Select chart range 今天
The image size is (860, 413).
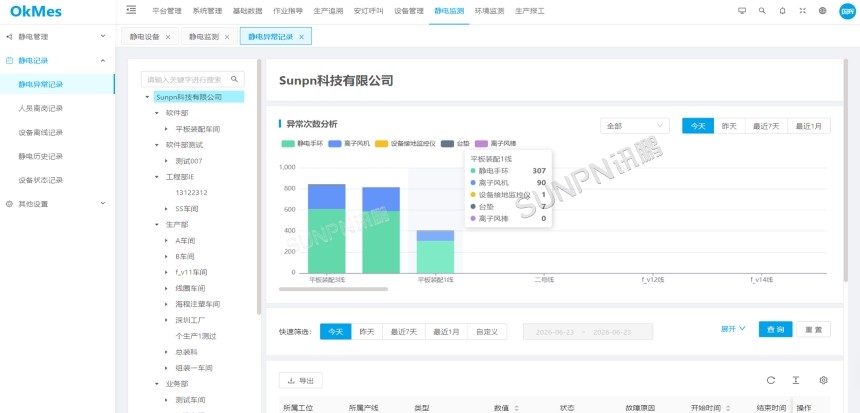[698, 126]
